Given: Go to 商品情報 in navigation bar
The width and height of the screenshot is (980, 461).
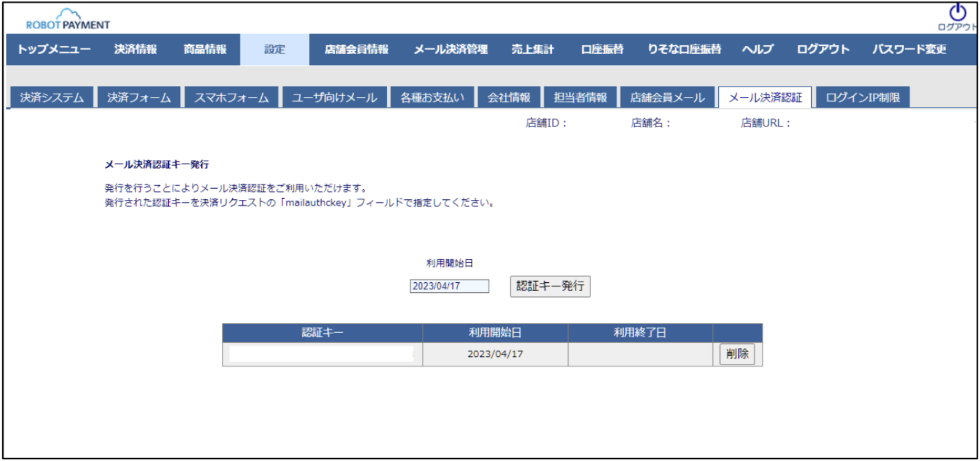Looking at the screenshot, I should pyautogui.click(x=205, y=49).
